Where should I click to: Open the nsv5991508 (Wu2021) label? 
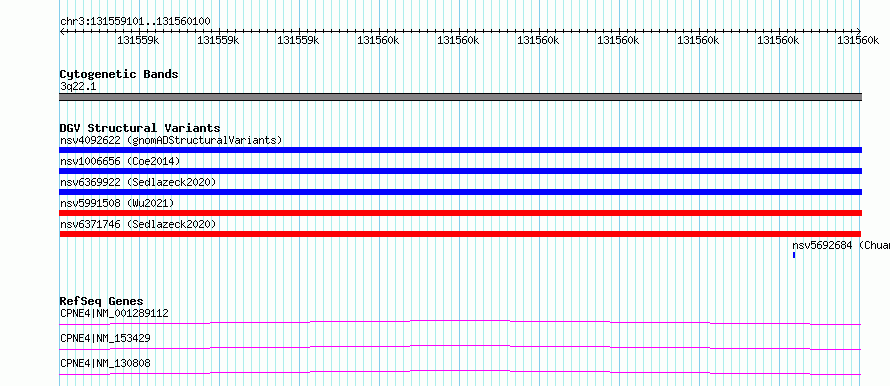[x=117, y=203]
